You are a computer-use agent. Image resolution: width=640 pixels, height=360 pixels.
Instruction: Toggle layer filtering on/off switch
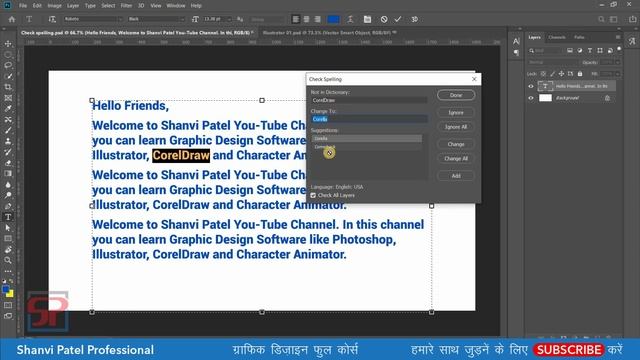[619, 49]
